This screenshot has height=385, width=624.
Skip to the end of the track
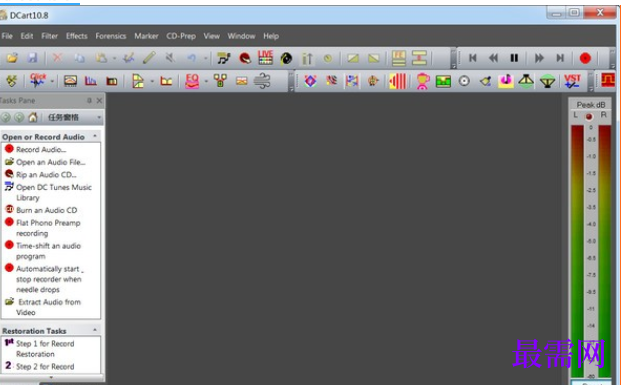click(560, 58)
